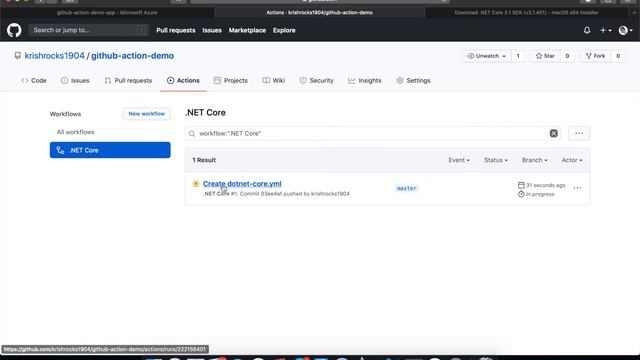Switch to the Insights tab
This screenshot has height=360, width=640.
[365, 81]
